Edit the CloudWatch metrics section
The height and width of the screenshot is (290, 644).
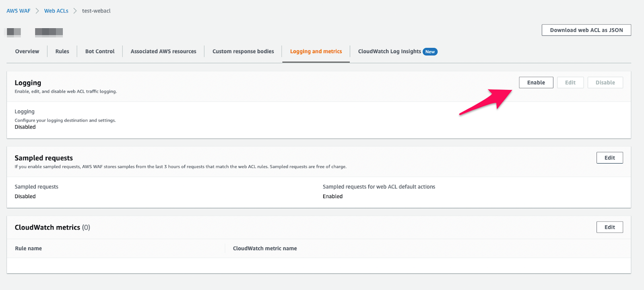(609, 227)
